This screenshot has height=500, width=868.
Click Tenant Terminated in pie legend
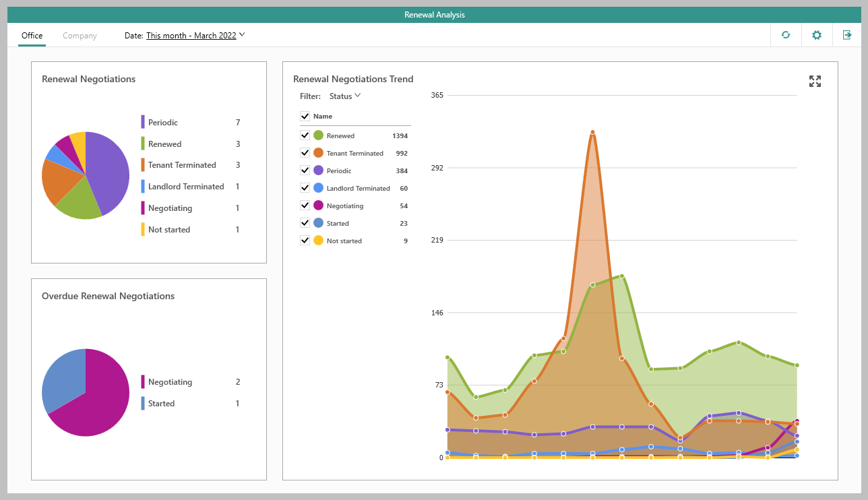click(x=182, y=165)
